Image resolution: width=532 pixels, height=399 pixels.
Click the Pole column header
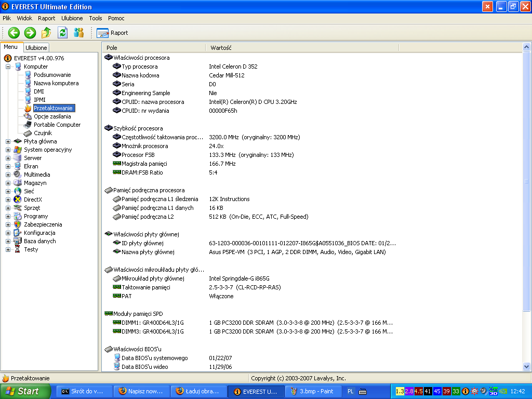pos(154,48)
